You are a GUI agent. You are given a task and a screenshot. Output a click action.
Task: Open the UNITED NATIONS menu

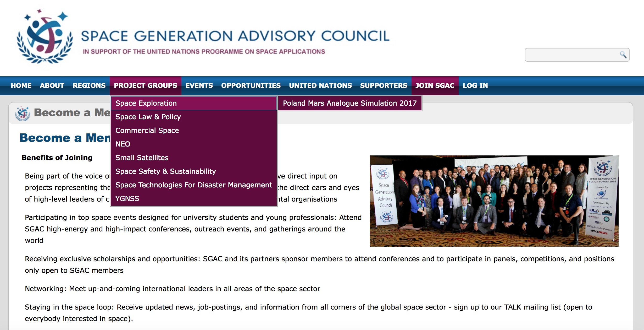(320, 85)
